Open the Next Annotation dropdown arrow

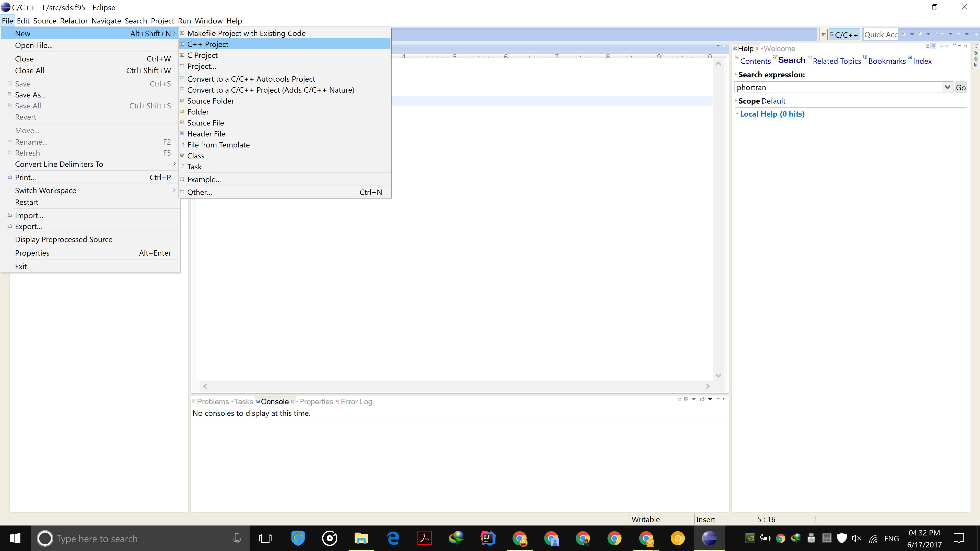coord(912,34)
